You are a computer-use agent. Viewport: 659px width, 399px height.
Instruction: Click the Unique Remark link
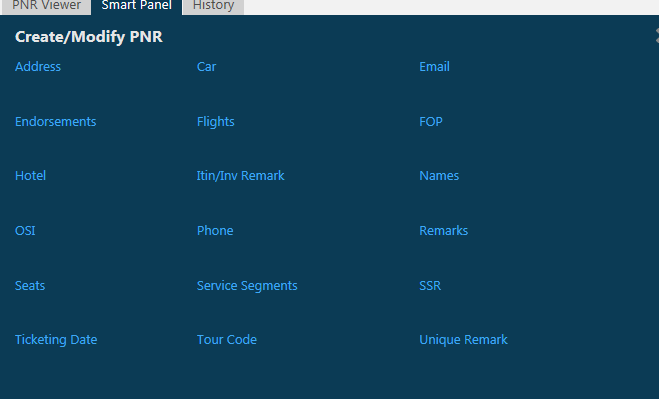(463, 339)
